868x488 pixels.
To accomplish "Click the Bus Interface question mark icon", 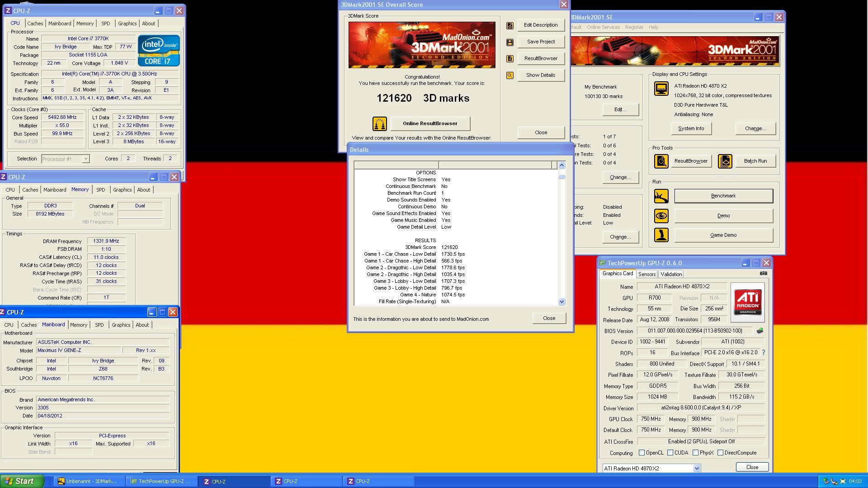I will click(x=764, y=352).
